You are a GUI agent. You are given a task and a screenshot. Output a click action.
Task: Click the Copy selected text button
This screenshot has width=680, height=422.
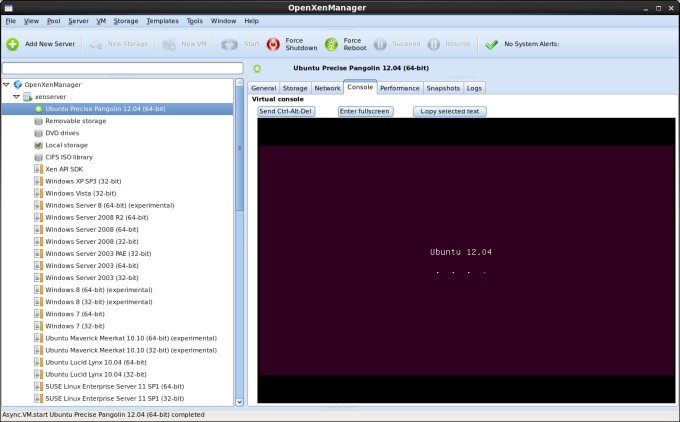(x=450, y=111)
